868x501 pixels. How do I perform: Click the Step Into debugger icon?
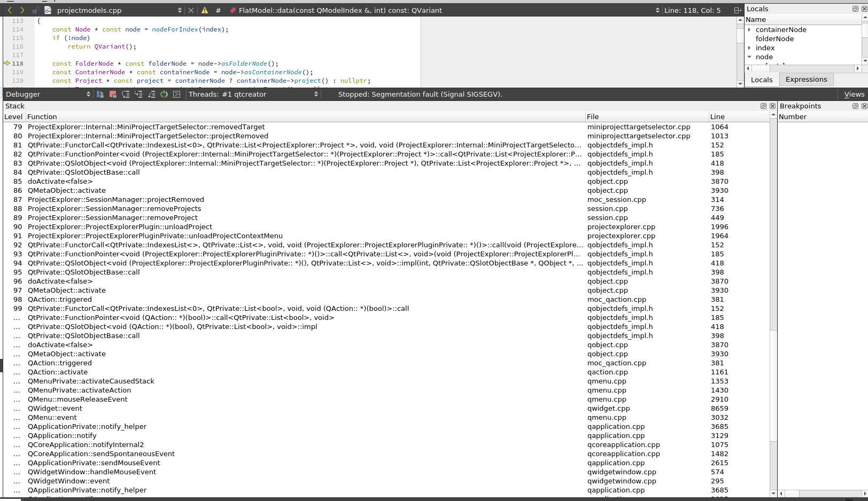[x=138, y=94]
